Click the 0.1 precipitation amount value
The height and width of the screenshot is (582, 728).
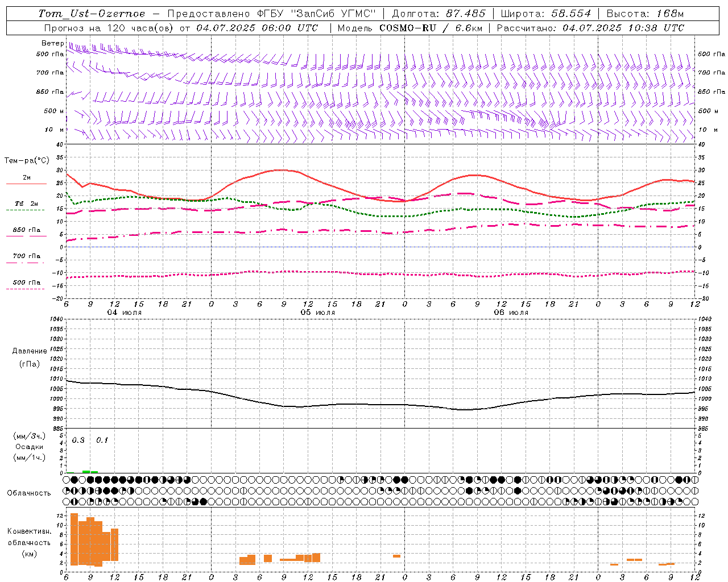point(102,440)
